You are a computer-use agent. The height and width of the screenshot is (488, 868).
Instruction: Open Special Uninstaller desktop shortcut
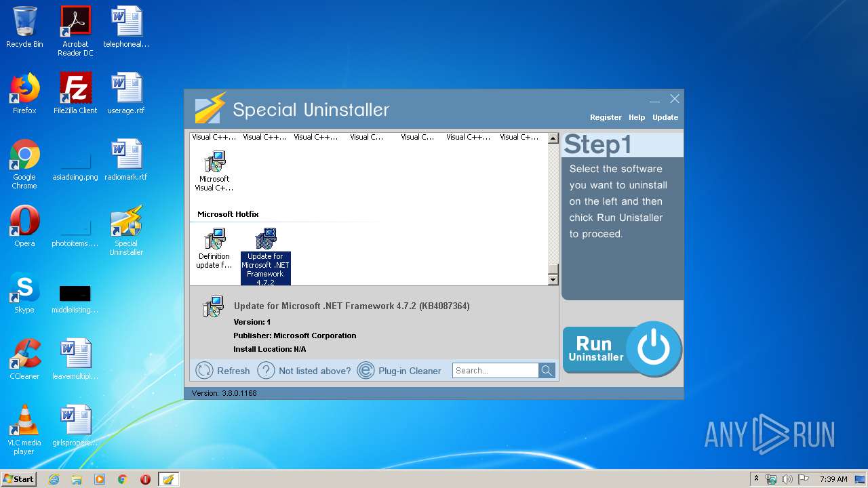pos(126,230)
